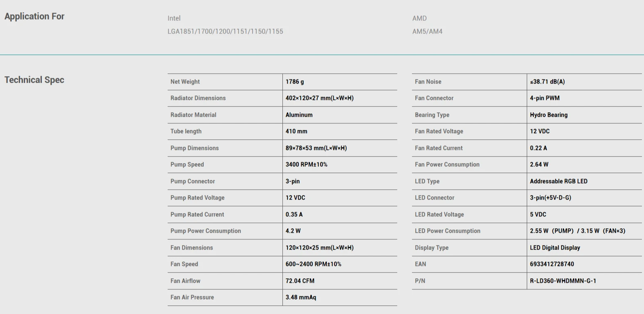Click the Pump Connector value 3-pin
Image resolution: width=644 pixels, height=314 pixels.
(293, 181)
